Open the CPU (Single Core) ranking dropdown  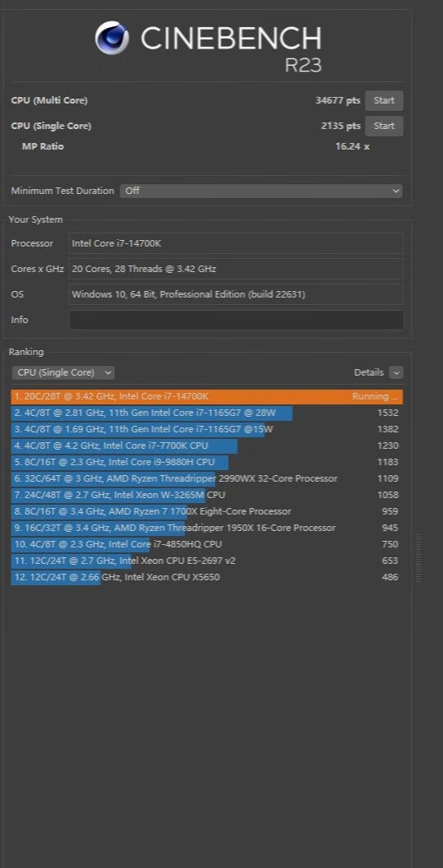[x=63, y=372]
